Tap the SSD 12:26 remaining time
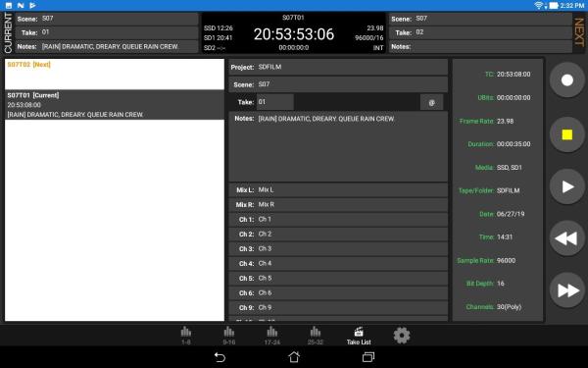The image size is (588, 368). pyautogui.click(x=219, y=28)
